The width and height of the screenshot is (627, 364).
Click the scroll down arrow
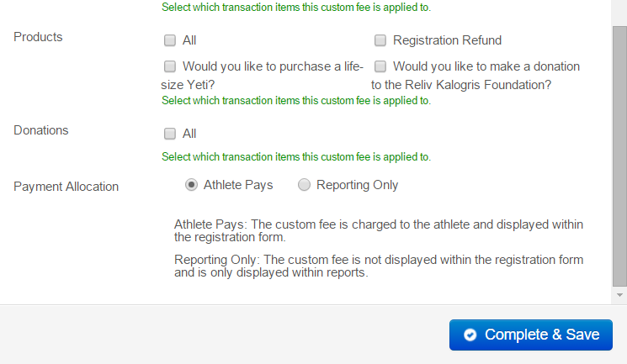(x=620, y=295)
